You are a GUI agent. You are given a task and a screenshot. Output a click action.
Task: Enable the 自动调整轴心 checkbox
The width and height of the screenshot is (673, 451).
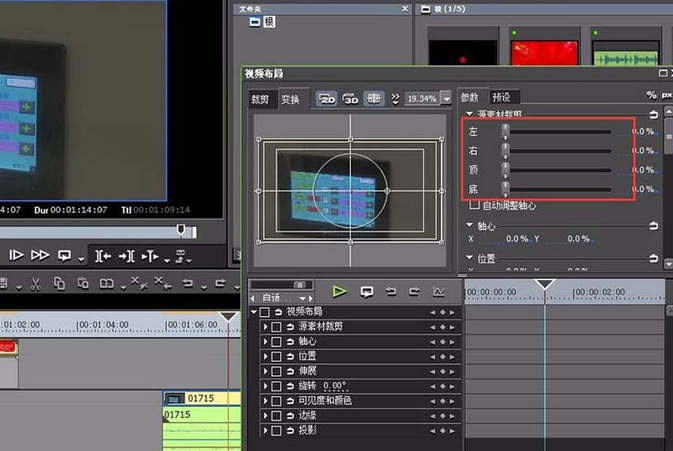click(474, 205)
